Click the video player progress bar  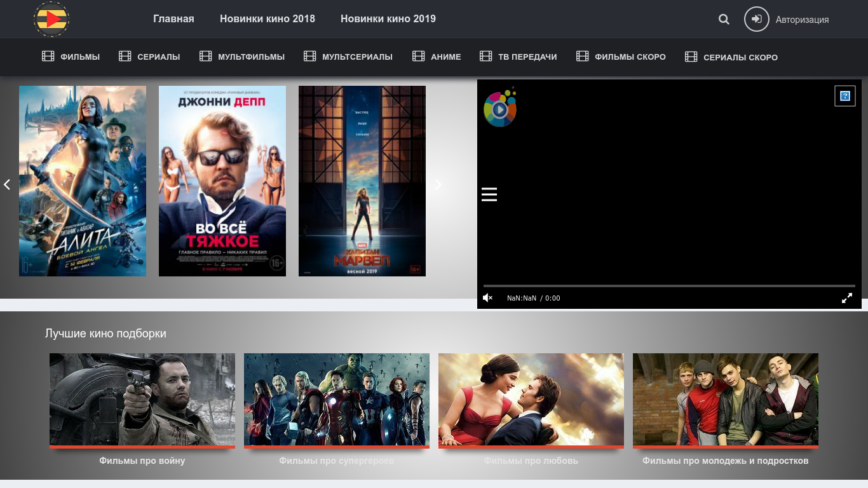tap(669, 286)
